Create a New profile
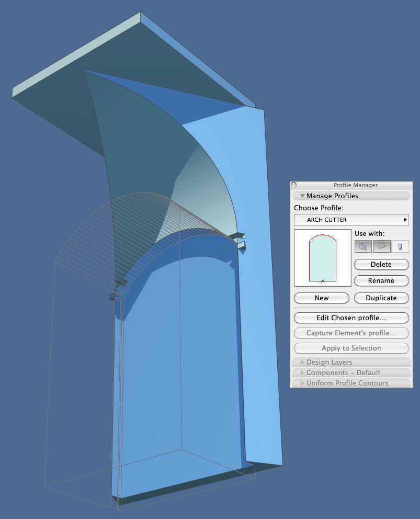This screenshot has height=519, width=420. click(321, 298)
